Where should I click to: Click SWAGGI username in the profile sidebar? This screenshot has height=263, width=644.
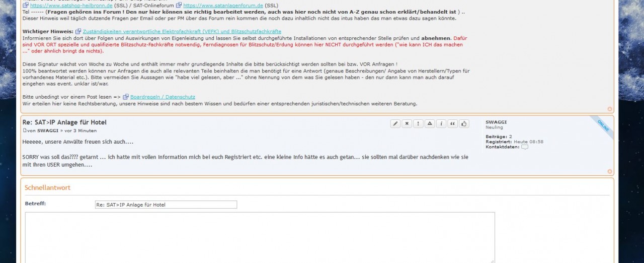pyautogui.click(x=497, y=122)
